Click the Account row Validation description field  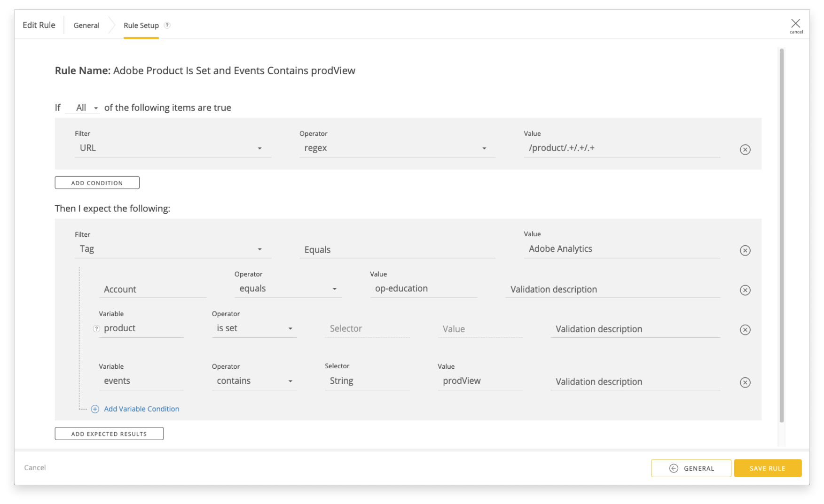(x=612, y=289)
